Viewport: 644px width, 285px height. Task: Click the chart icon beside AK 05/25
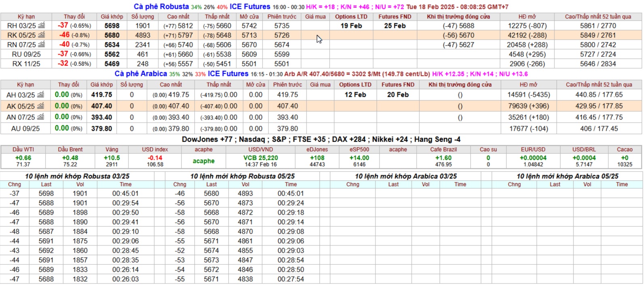click(40, 106)
